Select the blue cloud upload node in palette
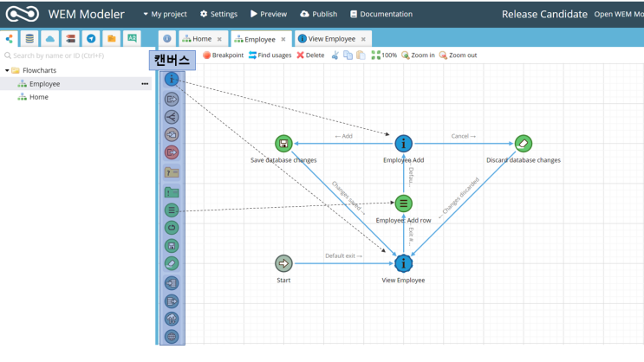The height and width of the screenshot is (362, 644). pyautogui.click(x=172, y=319)
